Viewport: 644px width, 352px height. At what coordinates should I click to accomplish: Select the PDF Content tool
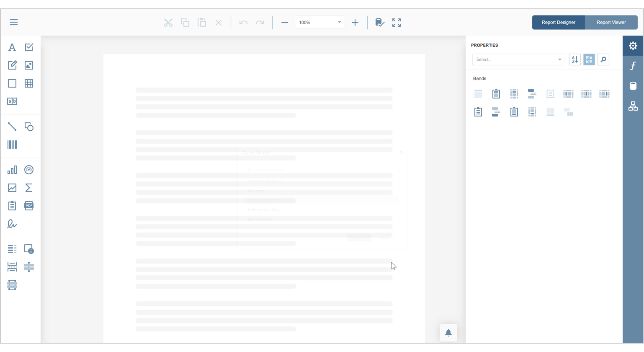(28, 206)
